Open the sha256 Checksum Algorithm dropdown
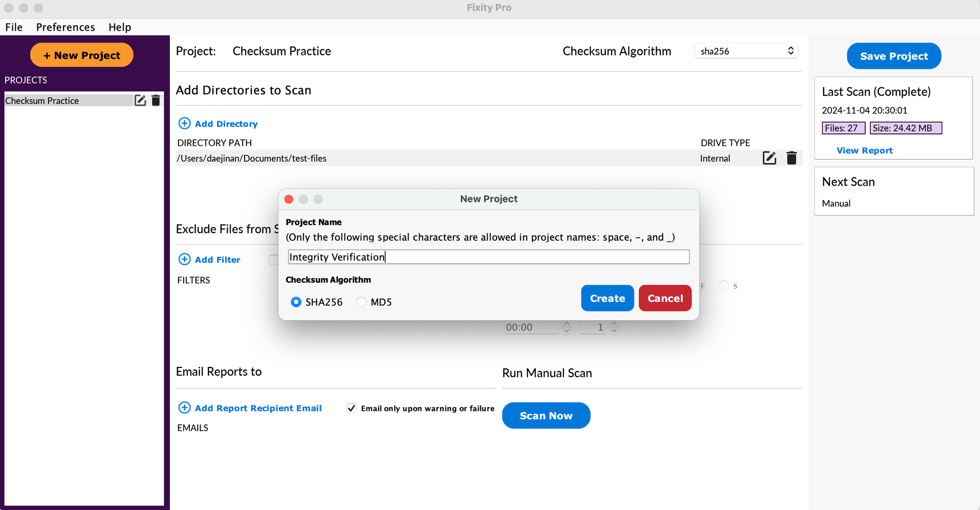980x510 pixels. pos(746,51)
